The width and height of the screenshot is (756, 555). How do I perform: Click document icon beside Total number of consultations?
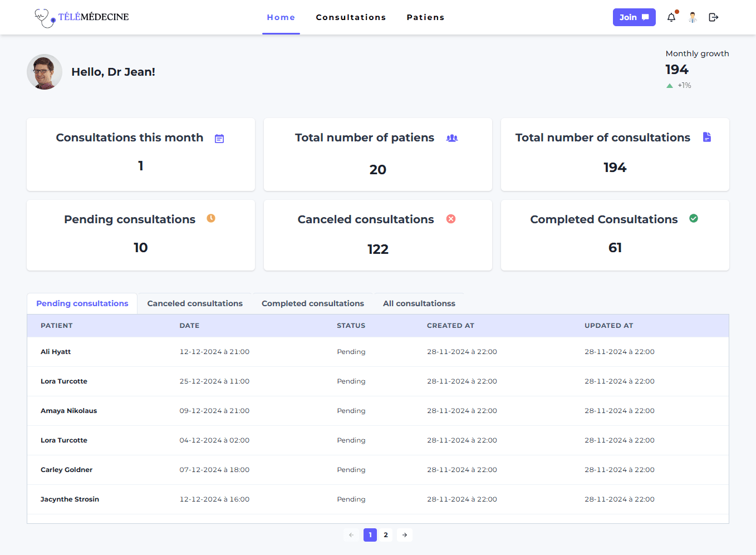coord(707,137)
